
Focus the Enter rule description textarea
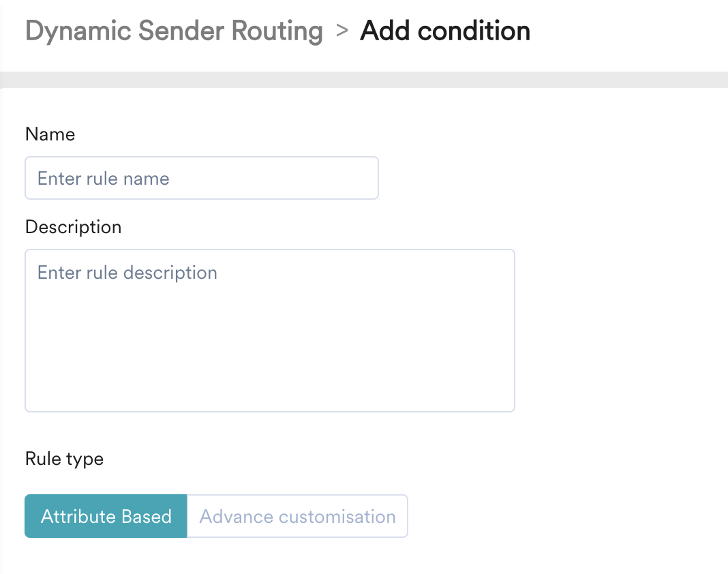[270, 331]
